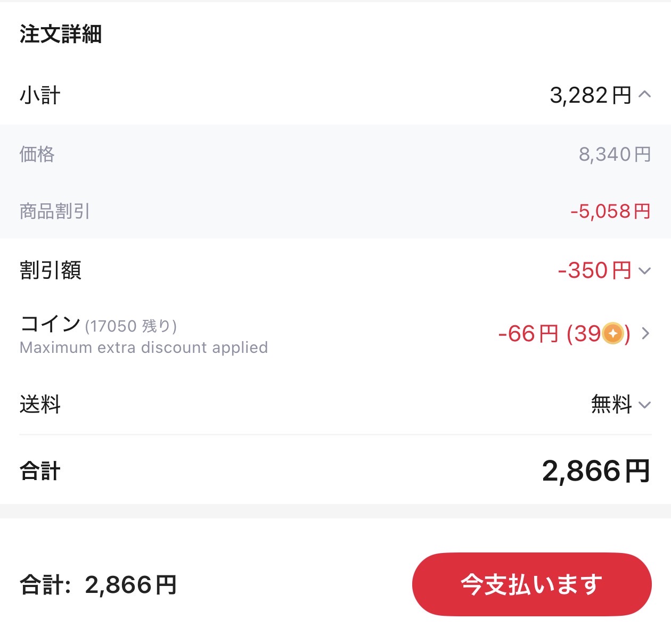
Task: Tap the orange coin icon
Action: tap(613, 334)
